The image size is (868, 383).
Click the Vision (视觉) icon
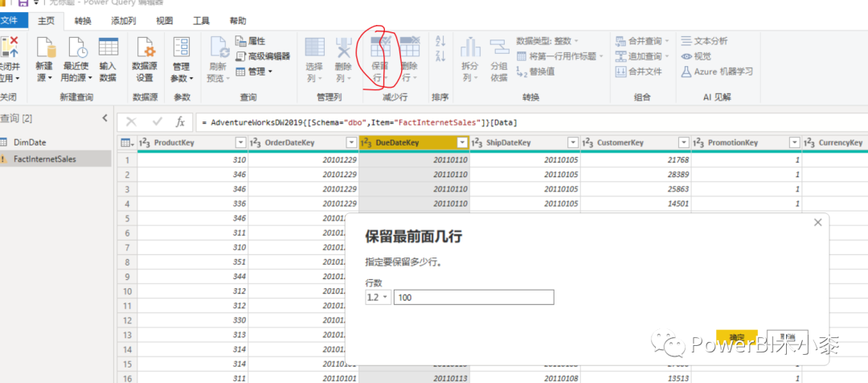[686, 56]
